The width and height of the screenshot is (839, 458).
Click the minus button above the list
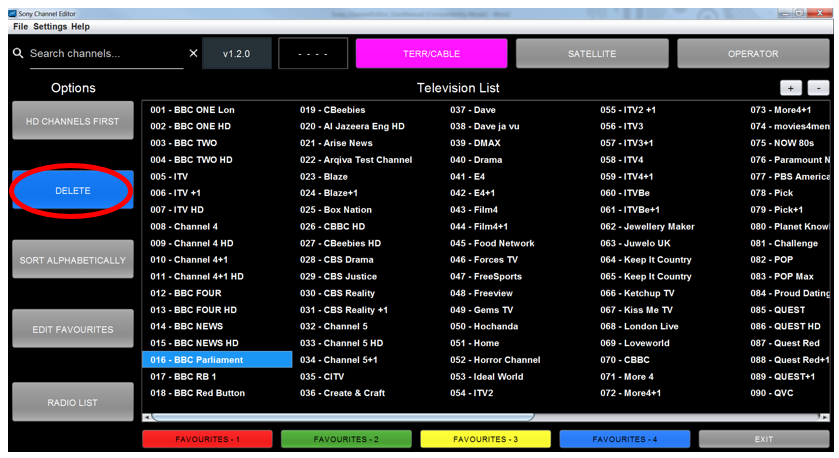tap(818, 88)
